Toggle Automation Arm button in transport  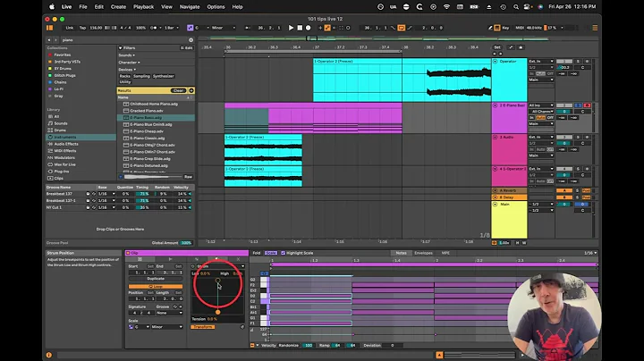tap(327, 28)
